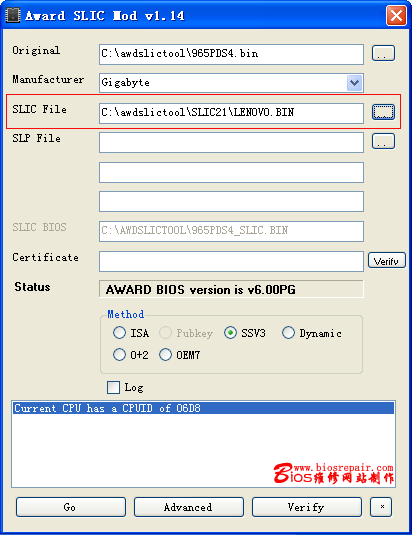The image size is (412, 535).
Task: Browse for the SLP File
Action: pos(383,141)
